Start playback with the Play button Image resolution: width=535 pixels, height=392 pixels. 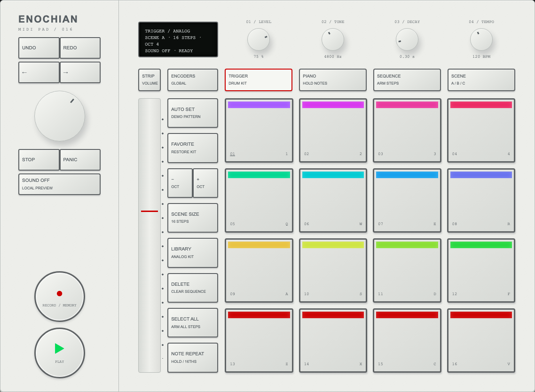click(60, 353)
